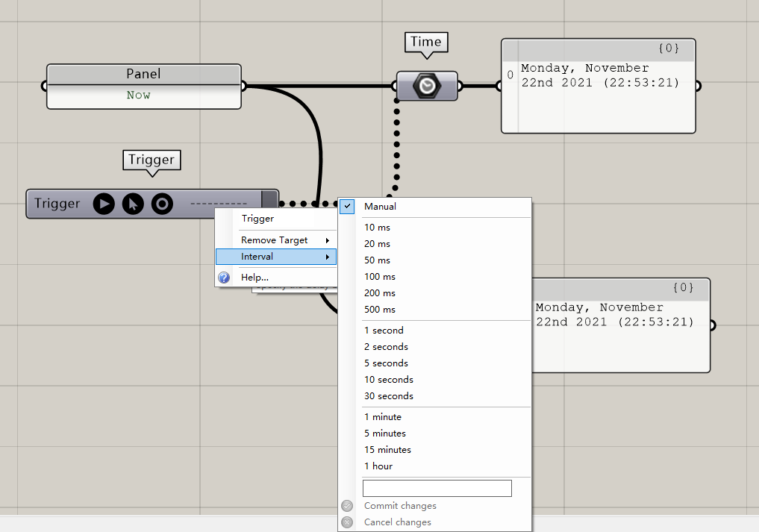
Task: Click the blue Help question mark icon
Action: [x=224, y=278]
